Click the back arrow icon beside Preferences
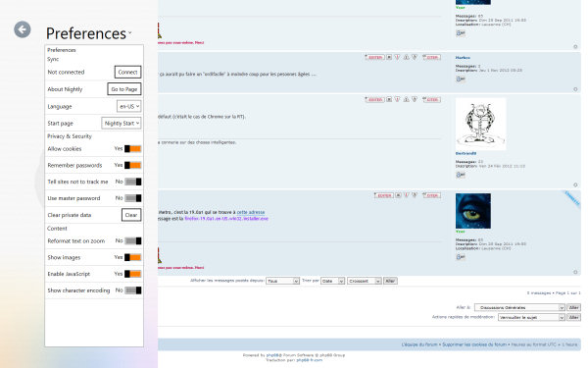 click(x=23, y=29)
